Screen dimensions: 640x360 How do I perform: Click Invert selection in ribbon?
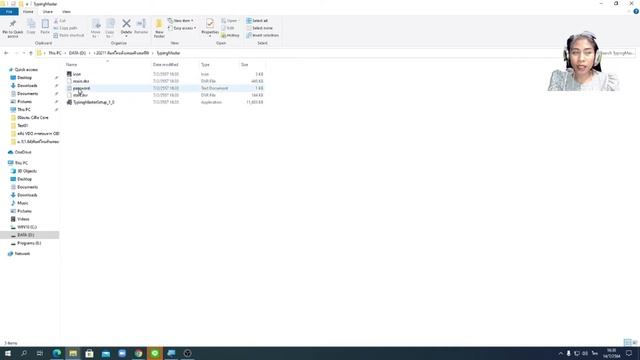click(262, 36)
